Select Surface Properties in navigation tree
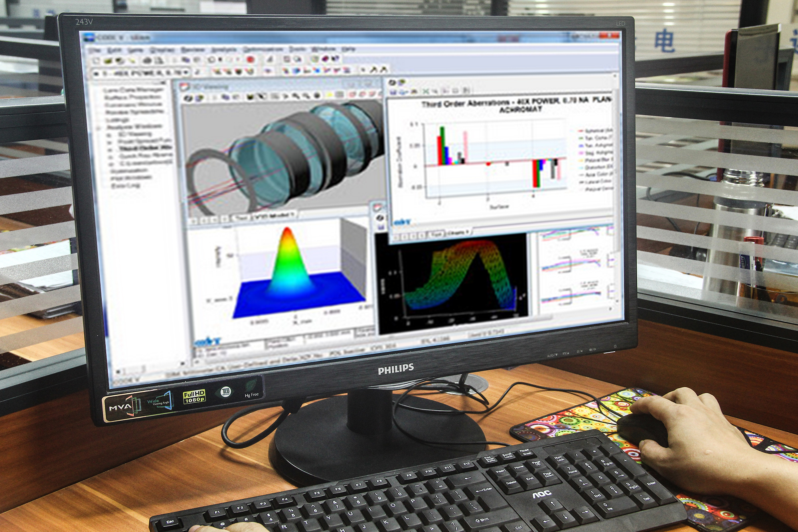The image size is (798, 532). point(133,97)
